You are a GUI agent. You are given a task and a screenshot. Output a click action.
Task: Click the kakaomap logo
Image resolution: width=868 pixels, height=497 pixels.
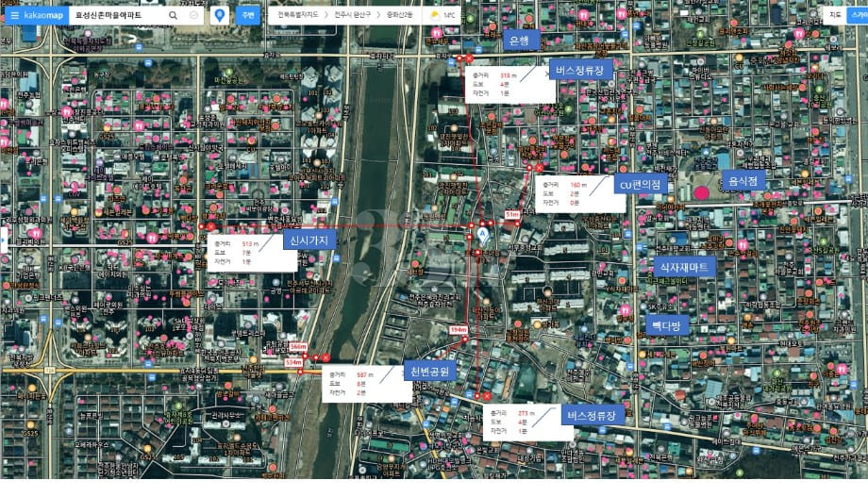43,15
